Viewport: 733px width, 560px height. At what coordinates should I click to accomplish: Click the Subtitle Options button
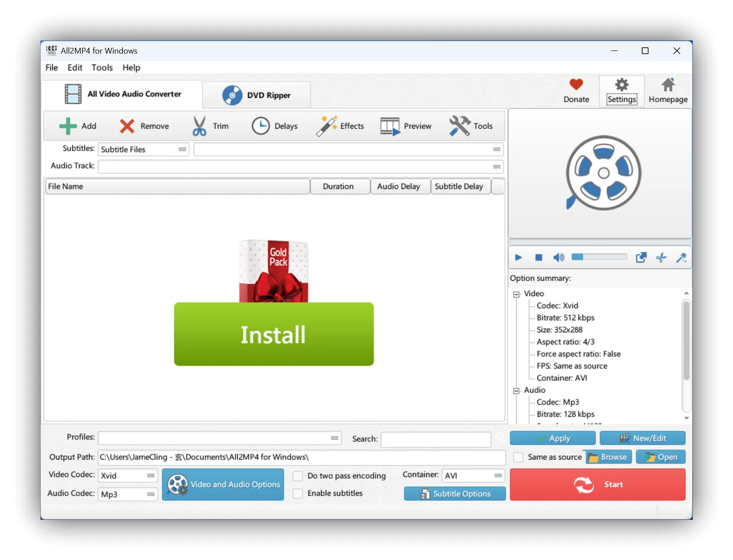(455, 494)
